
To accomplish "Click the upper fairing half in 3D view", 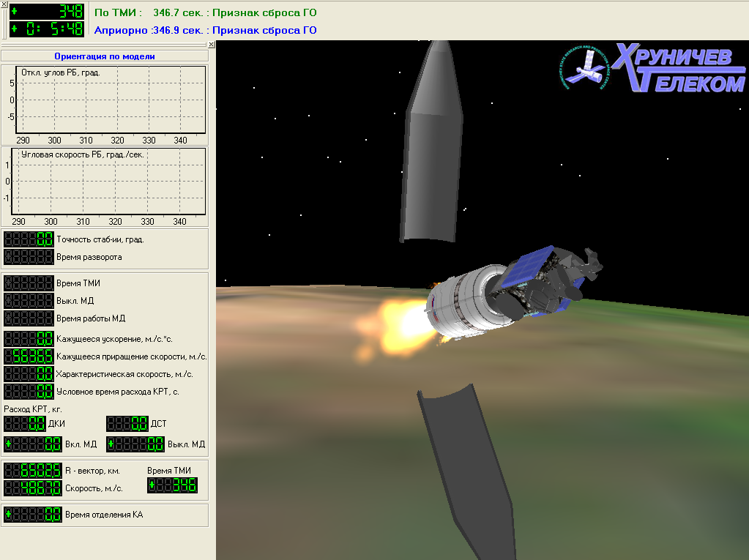I will pos(433,146).
